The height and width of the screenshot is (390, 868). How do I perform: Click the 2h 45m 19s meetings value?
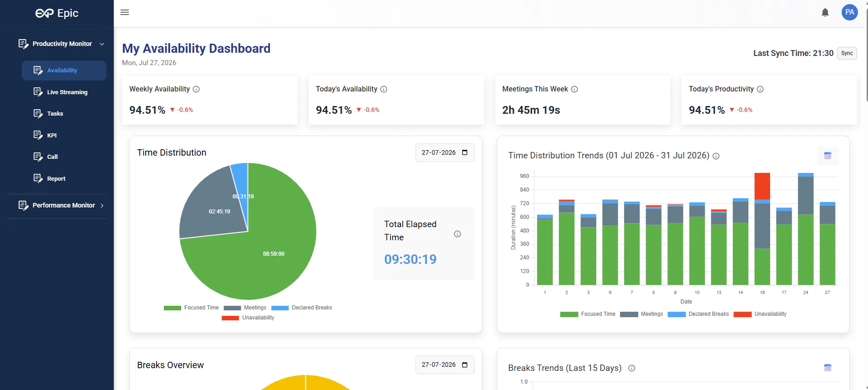coord(531,110)
